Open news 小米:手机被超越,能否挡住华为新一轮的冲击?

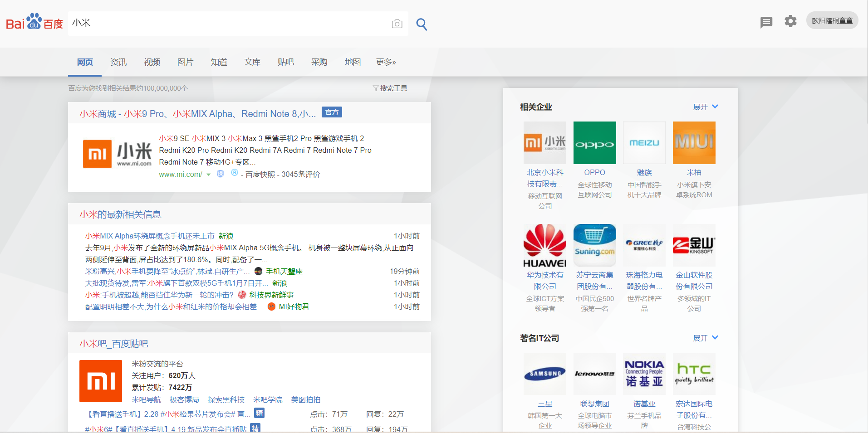pos(159,295)
